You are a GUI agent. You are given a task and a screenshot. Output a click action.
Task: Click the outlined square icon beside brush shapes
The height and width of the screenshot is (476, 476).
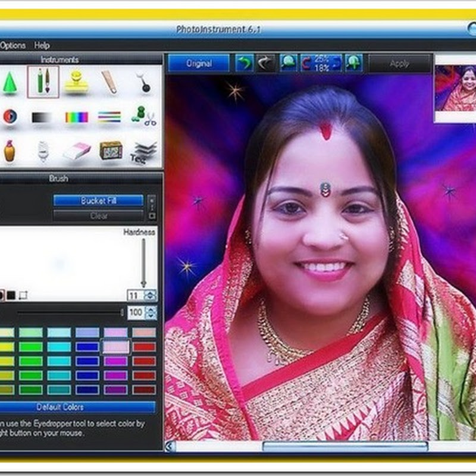pos(23,295)
